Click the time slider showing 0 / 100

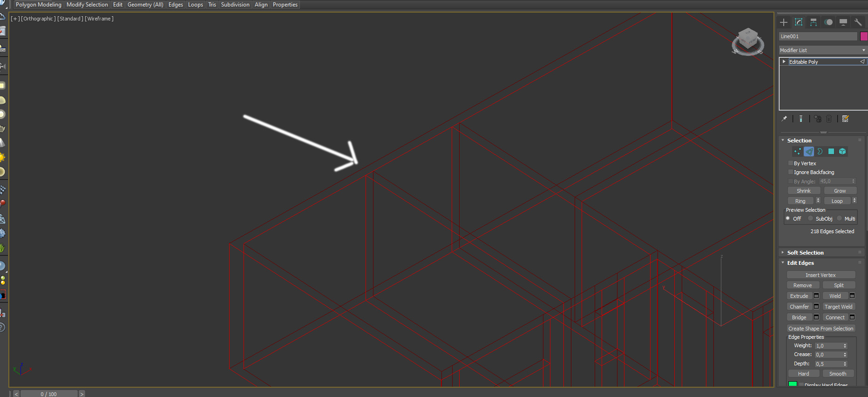[x=49, y=394]
